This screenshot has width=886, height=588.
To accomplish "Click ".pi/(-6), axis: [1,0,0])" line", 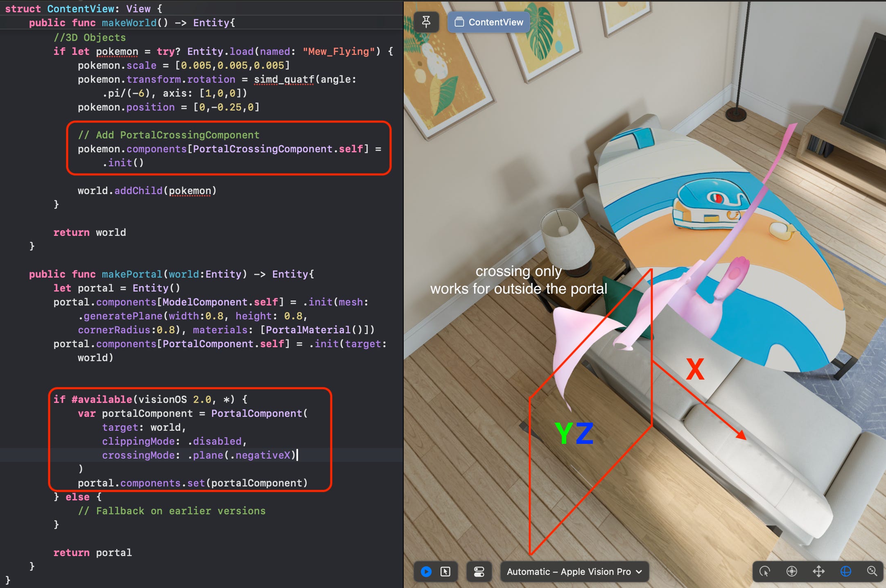I will tap(174, 93).
